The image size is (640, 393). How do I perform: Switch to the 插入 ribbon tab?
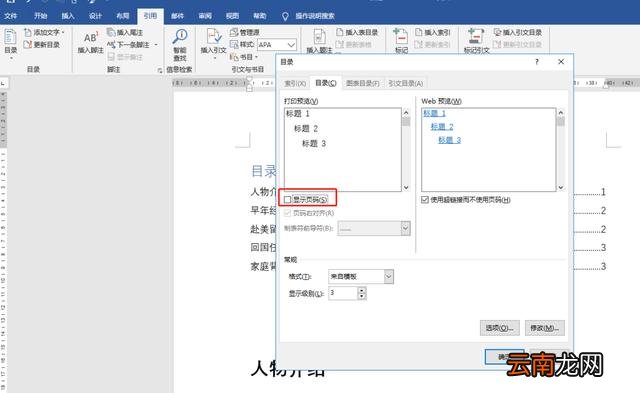tap(68, 16)
